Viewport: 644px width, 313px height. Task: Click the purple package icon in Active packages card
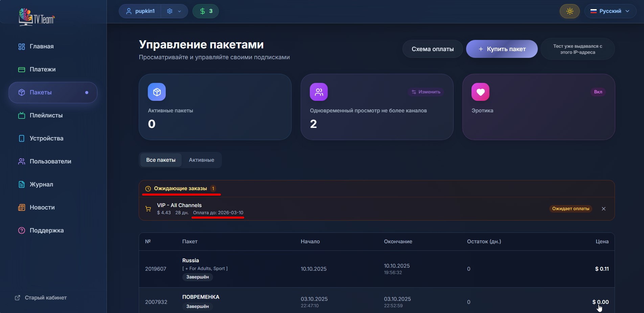[x=157, y=92]
